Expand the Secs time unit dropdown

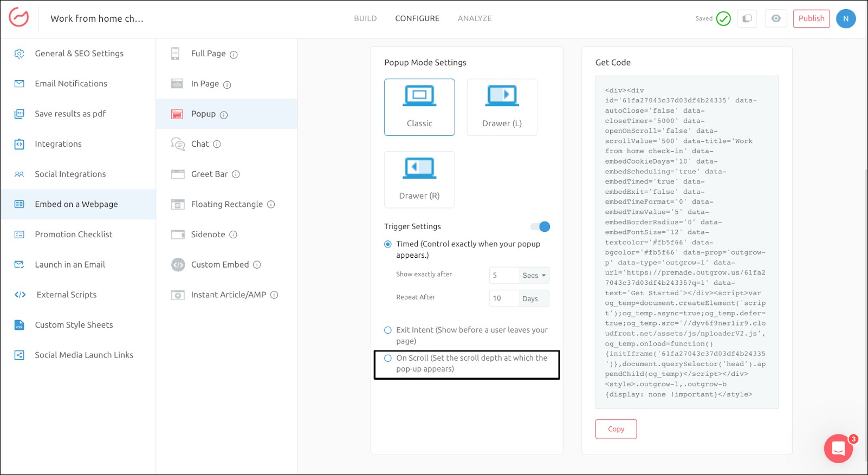pos(534,275)
